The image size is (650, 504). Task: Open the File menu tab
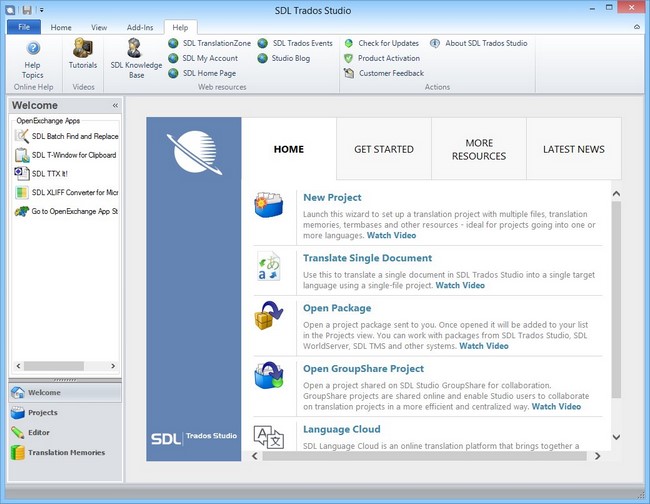(x=23, y=27)
